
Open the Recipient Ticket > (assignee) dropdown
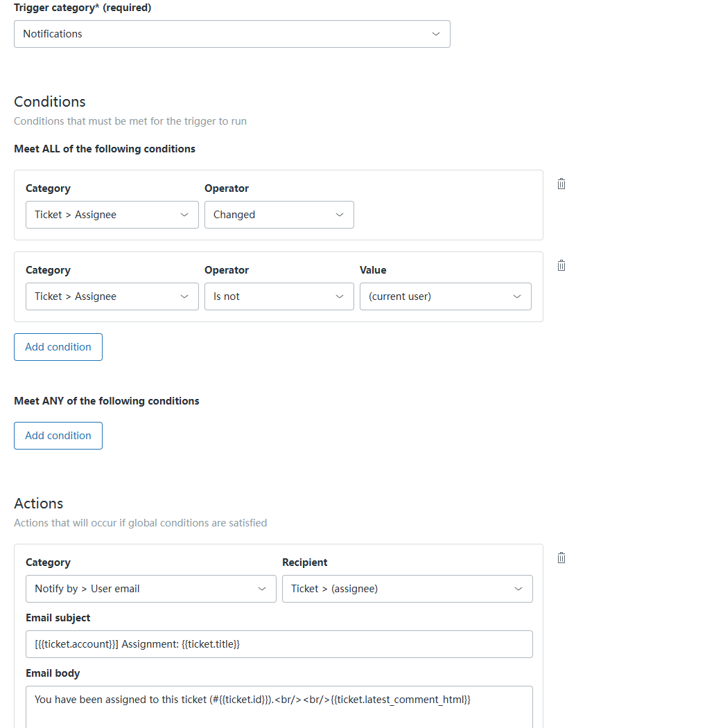coord(407,589)
